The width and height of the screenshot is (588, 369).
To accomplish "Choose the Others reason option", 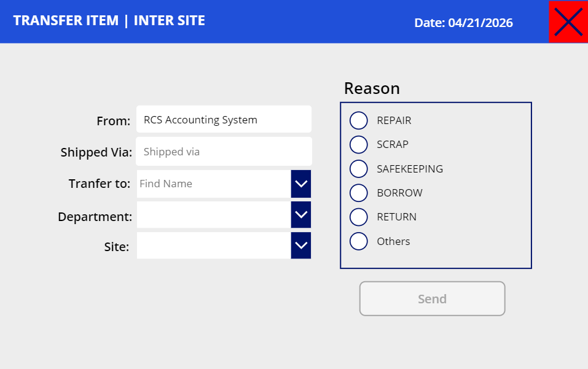I will point(358,241).
